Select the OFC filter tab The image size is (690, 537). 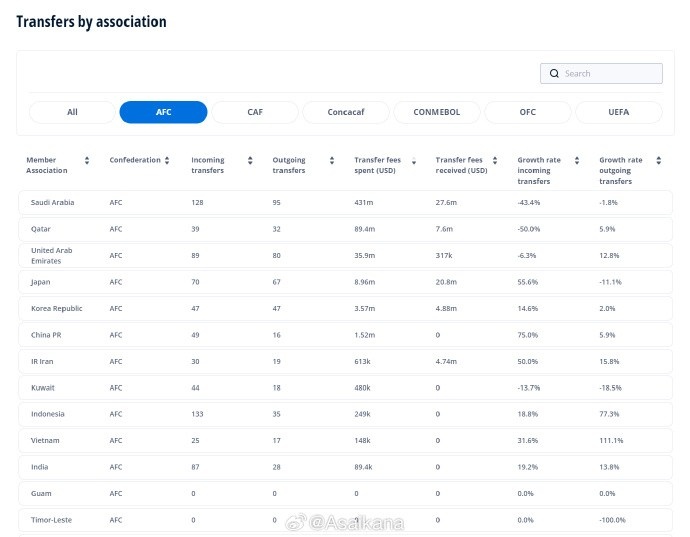click(528, 112)
